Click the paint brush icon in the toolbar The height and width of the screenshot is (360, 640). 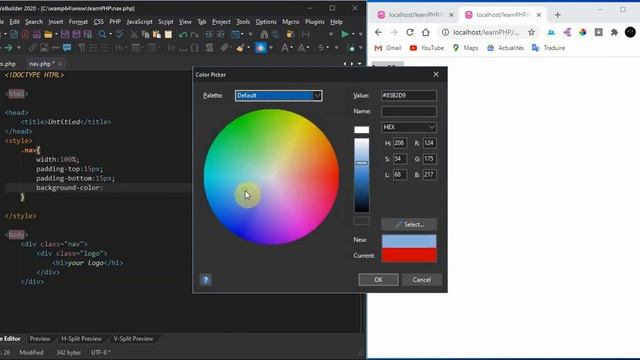240,48
